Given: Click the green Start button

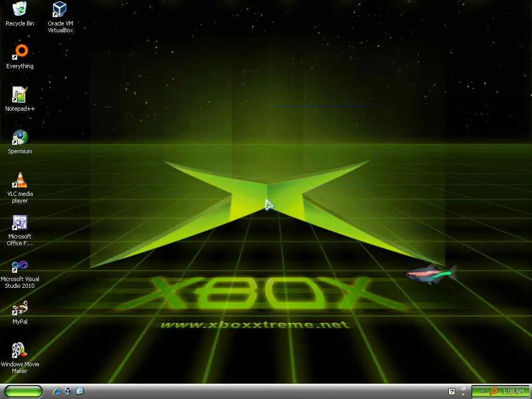Looking at the screenshot, I should coord(24,392).
